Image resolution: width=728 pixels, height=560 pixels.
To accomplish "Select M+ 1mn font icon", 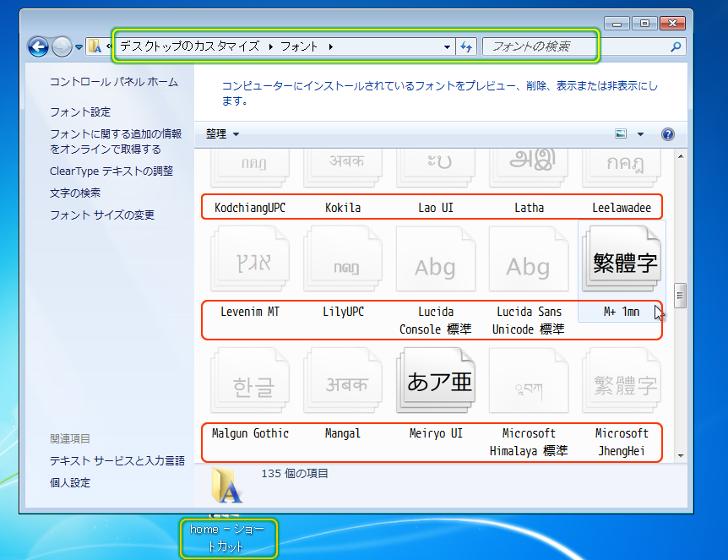I will coord(622,258).
